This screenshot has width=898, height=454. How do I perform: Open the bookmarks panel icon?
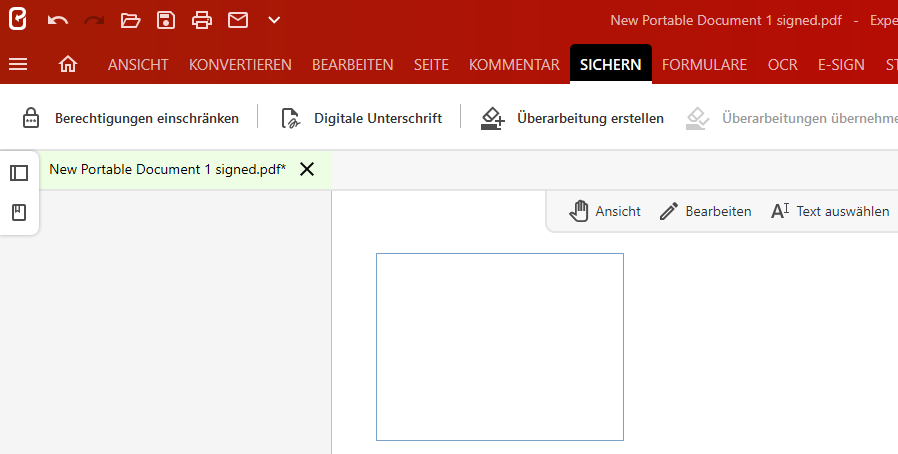pos(19,212)
